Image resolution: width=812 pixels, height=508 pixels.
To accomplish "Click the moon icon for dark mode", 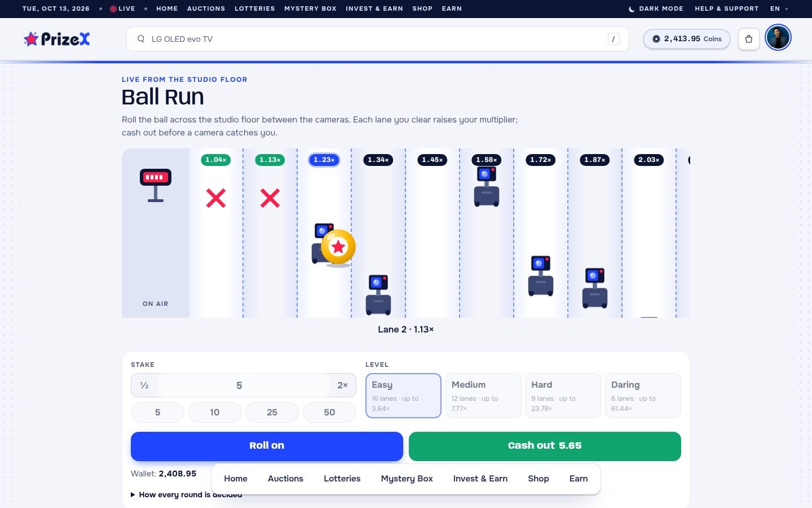I will pos(632,9).
